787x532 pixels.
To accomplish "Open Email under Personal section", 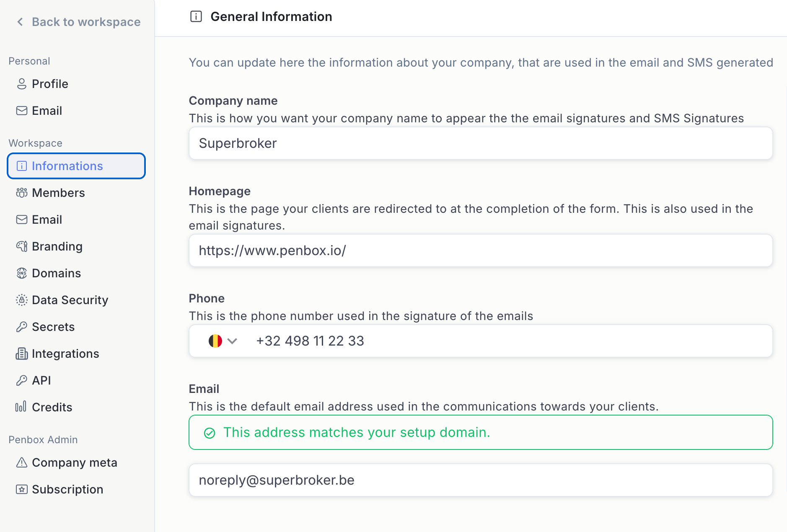I will click(x=47, y=111).
